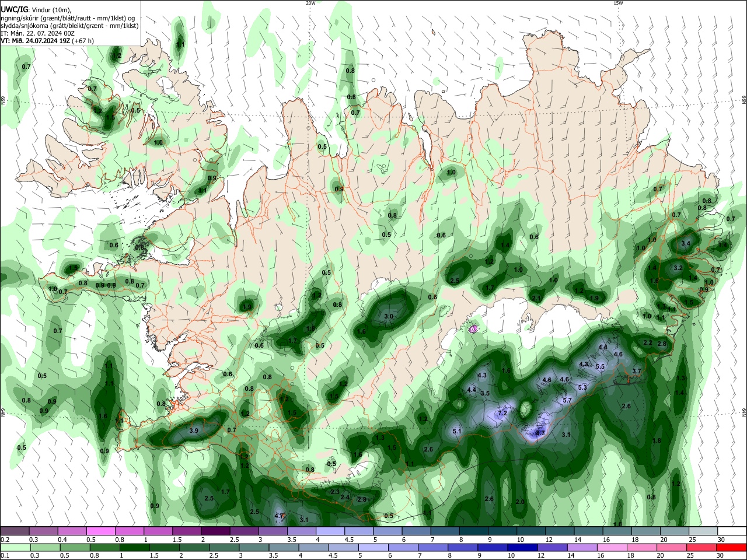
Task: Click the '15W' longitude label
Action: (x=618, y=3)
